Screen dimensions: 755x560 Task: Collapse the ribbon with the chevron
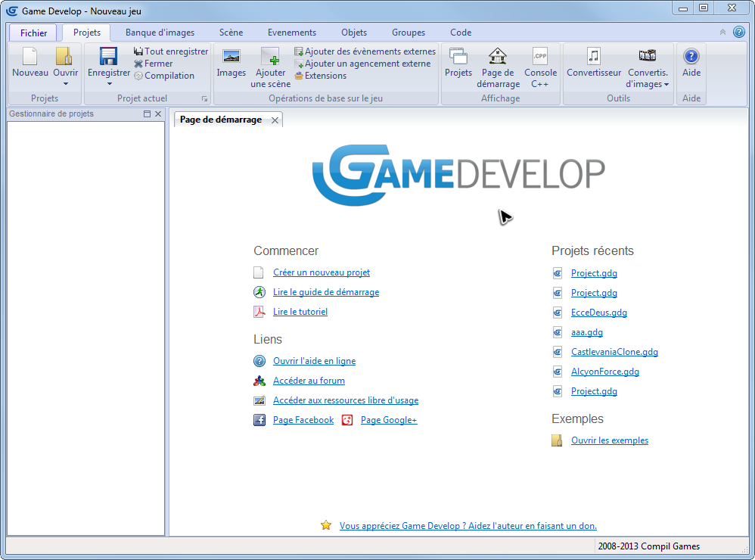(x=722, y=33)
